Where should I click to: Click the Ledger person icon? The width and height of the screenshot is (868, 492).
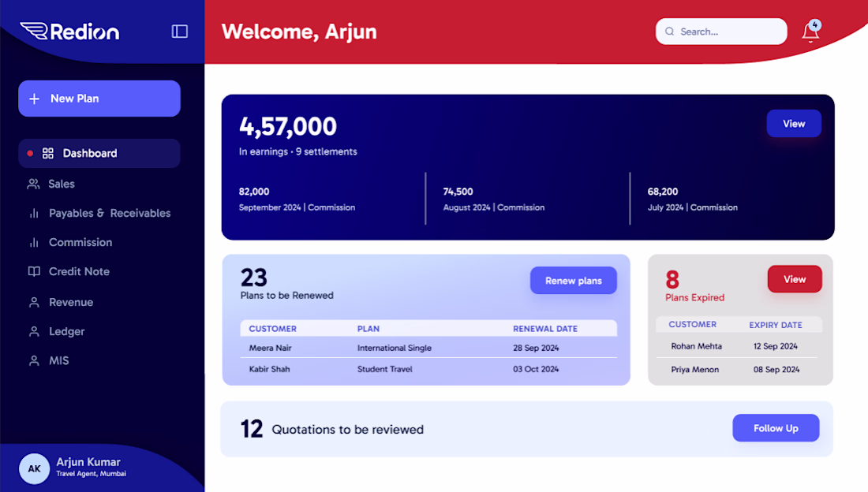pyautogui.click(x=34, y=331)
